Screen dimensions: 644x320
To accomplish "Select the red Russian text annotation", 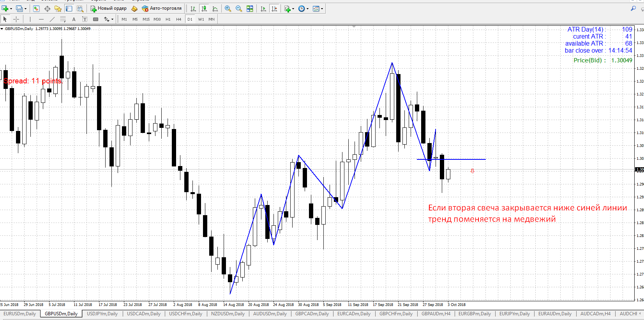I will 528,213.
